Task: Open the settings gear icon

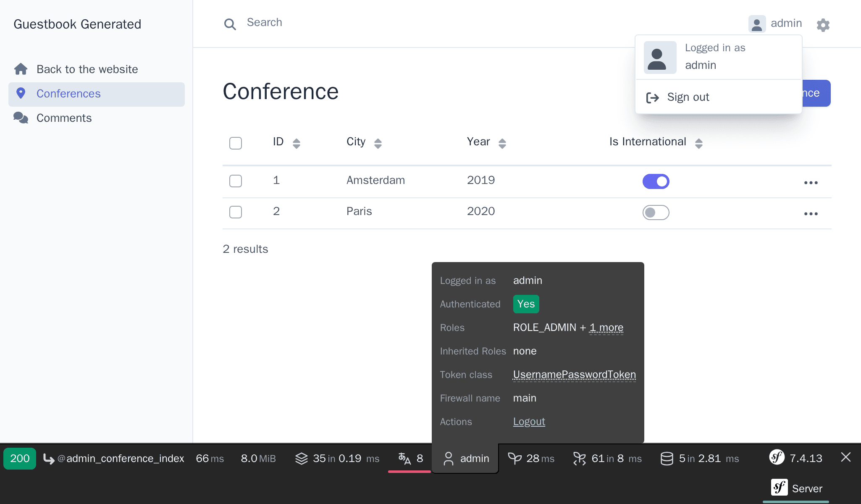Action: click(x=823, y=25)
